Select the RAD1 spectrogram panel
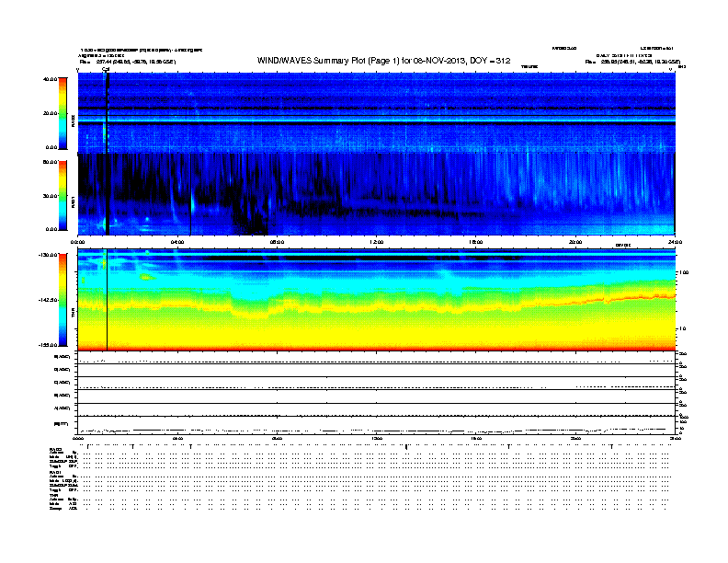This screenshot has width=728, height=563. tap(377, 193)
